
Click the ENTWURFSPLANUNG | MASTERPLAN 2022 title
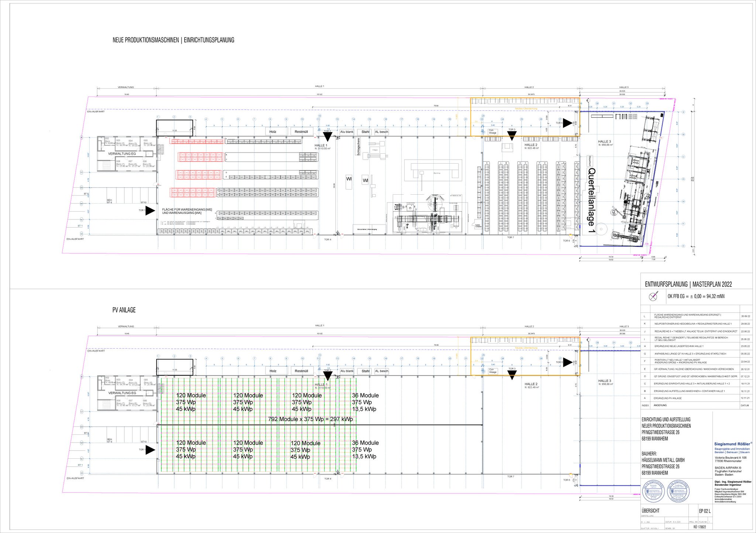688,284
